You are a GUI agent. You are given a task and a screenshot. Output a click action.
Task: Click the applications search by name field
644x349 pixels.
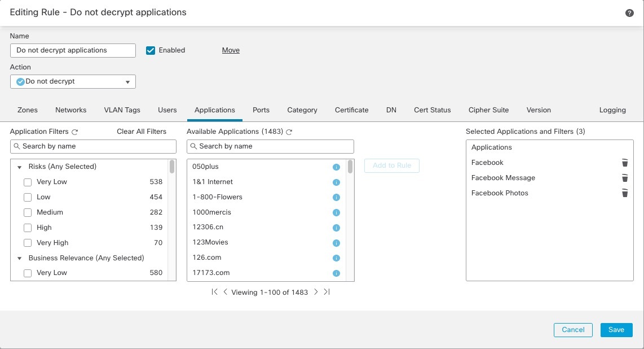pos(270,146)
